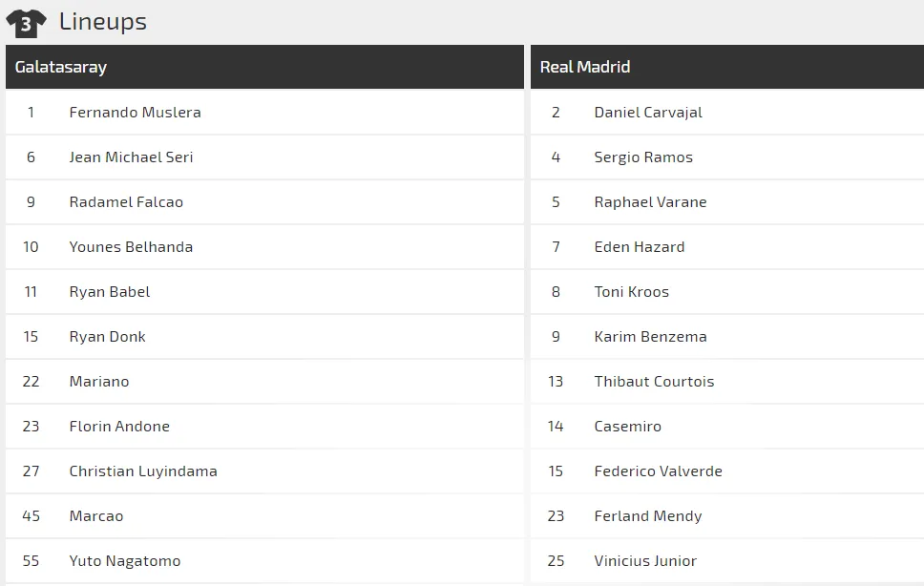Click the Lineups section heading
Image resolution: width=924 pixels, height=586 pixels.
tap(102, 22)
